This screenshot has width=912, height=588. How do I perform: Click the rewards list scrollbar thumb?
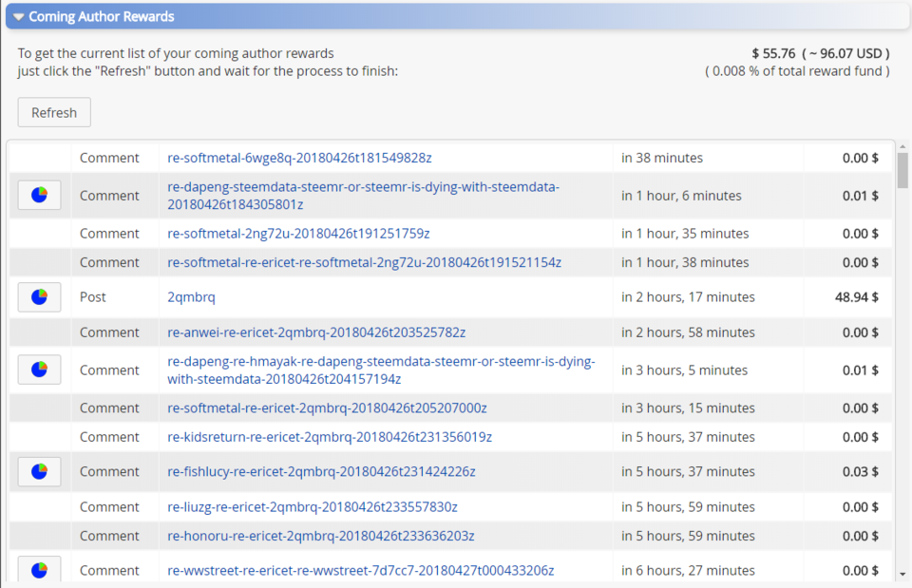(902, 171)
